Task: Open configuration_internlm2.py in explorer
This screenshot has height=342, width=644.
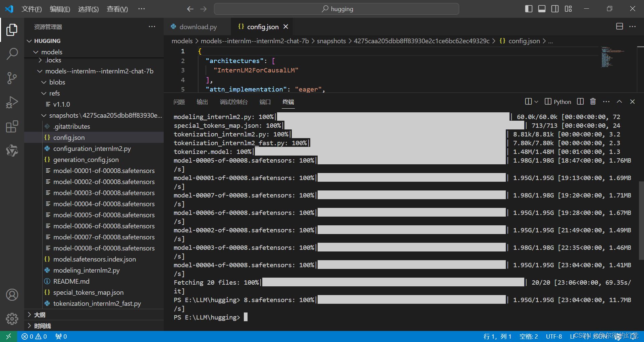Action: click(x=94, y=149)
